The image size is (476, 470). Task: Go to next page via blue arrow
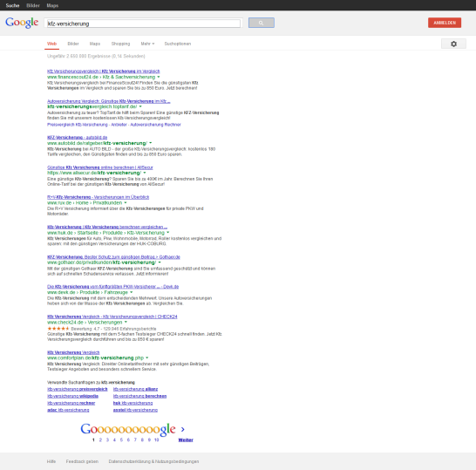(183, 429)
